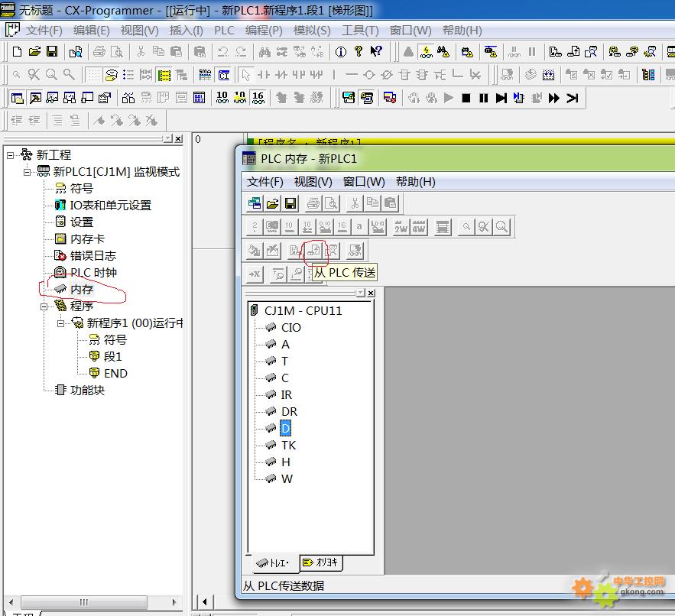Select IR memory area

point(286,394)
